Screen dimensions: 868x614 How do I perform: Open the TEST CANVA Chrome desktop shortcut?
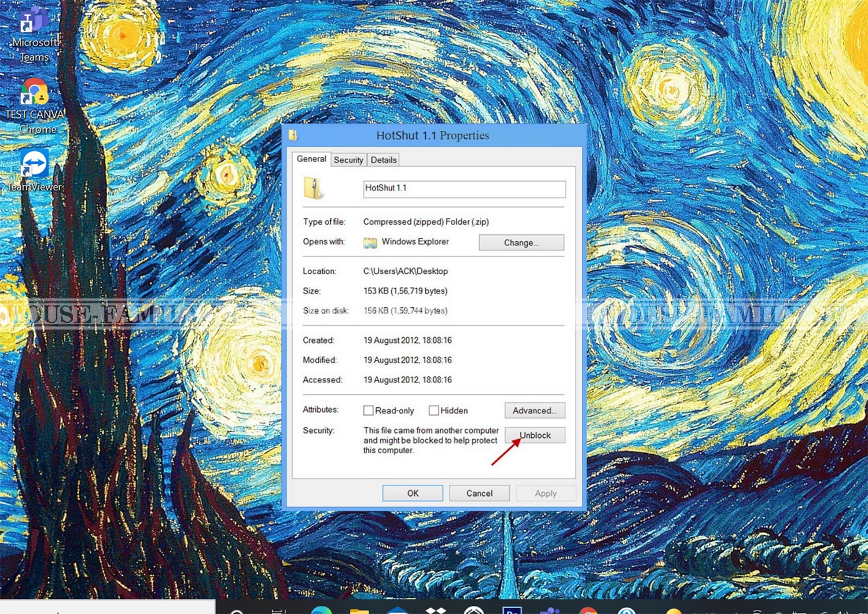35,107
